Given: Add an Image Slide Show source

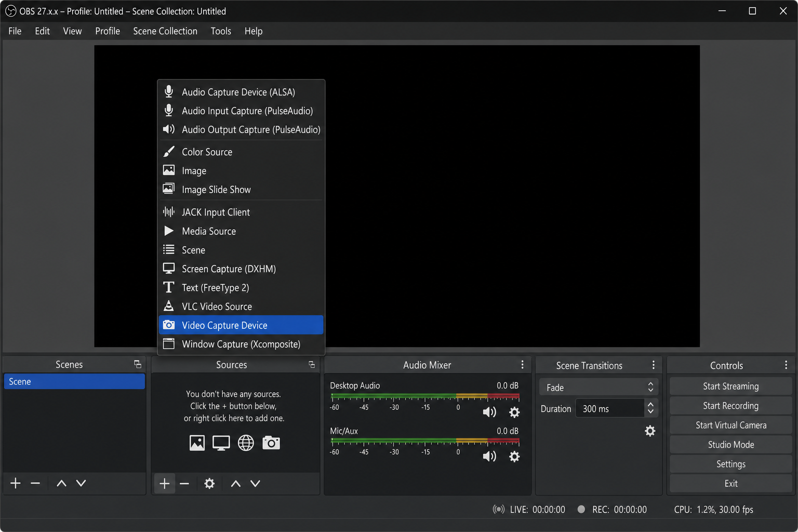Looking at the screenshot, I should pyautogui.click(x=241, y=190).
